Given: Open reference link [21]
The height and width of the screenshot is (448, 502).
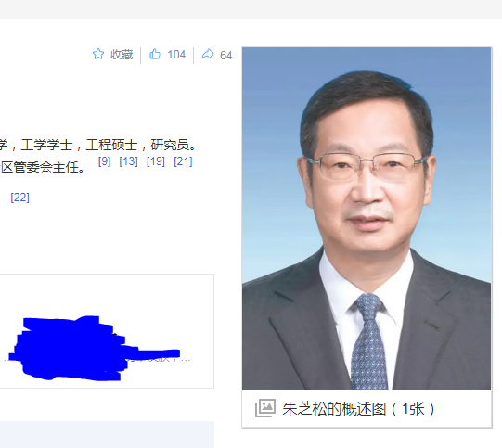Looking at the screenshot, I should click(x=183, y=161).
